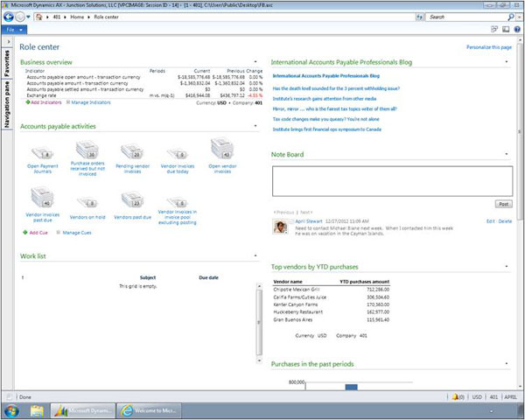The height and width of the screenshot is (420, 525).
Task: Open Mirror, mirror tax topics post
Action: [334, 108]
